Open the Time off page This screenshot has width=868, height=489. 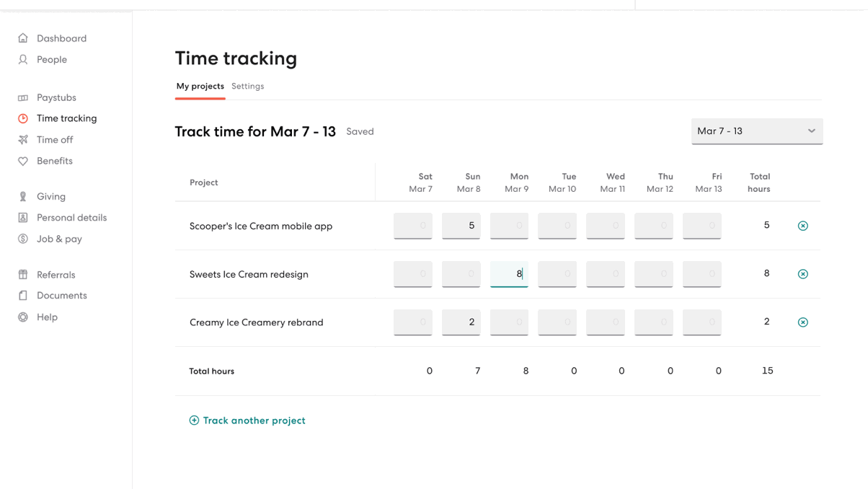click(x=56, y=139)
